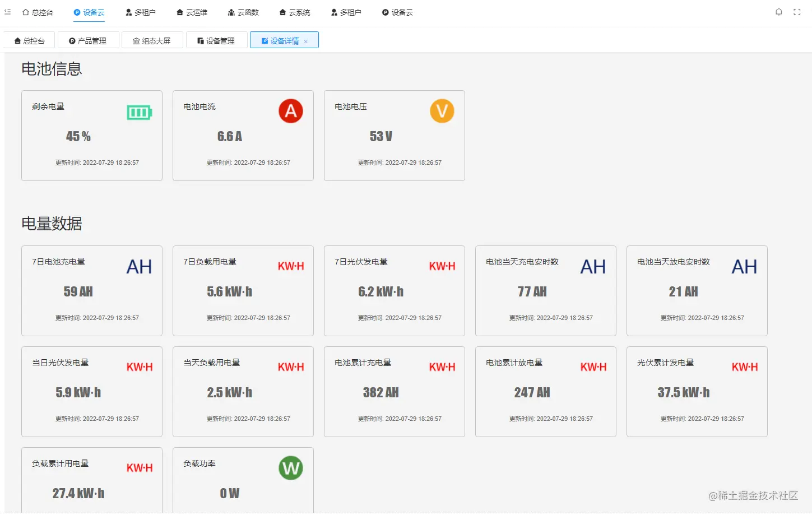Click the AH icon in 电池当天充电安时数 card
This screenshot has width=812, height=515.
pos(593,267)
